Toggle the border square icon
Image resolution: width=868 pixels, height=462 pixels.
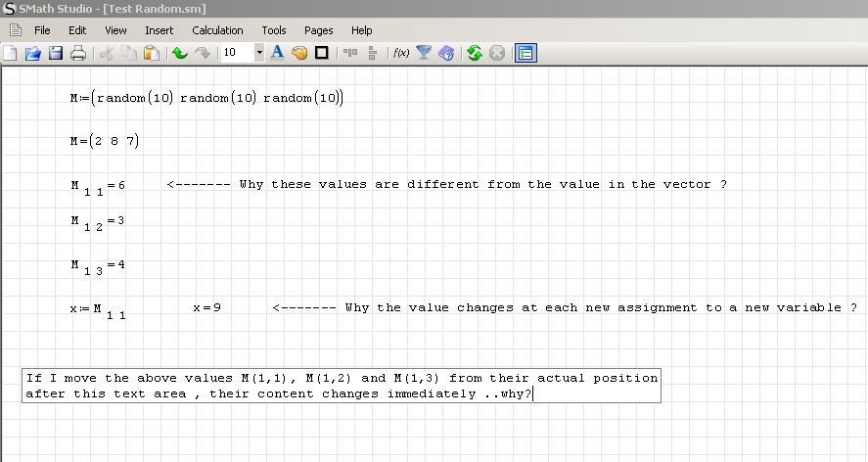pos(321,53)
